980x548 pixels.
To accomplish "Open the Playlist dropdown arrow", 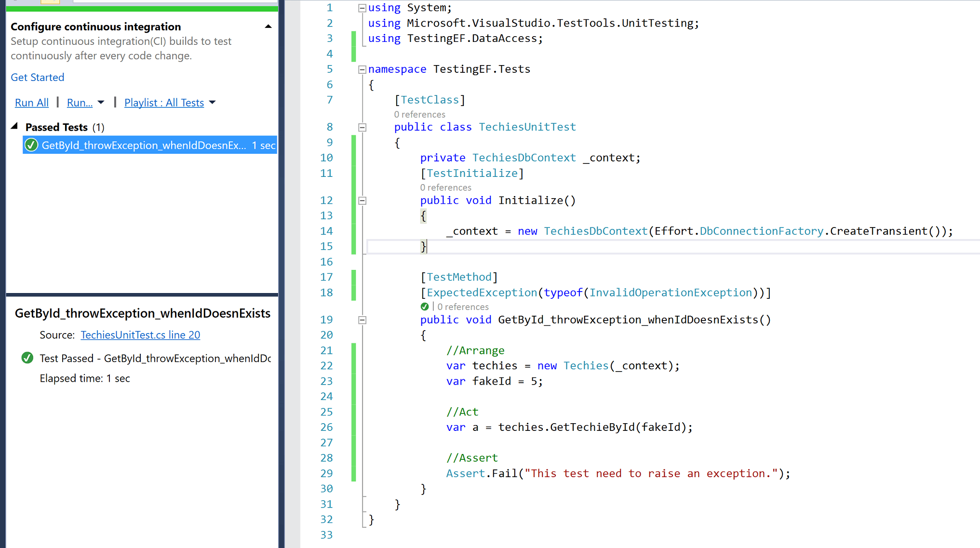I will click(x=213, y=103).
